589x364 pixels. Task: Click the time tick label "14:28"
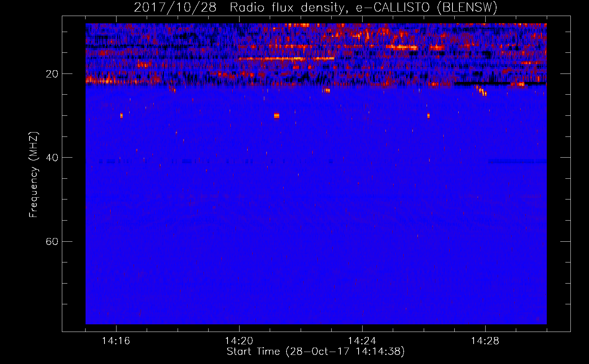485,341
